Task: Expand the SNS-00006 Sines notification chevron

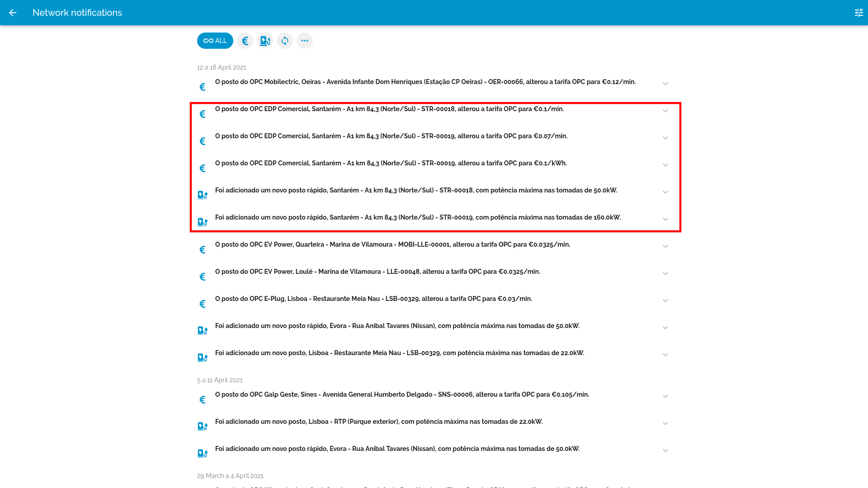Action: (x=665, y=396)
